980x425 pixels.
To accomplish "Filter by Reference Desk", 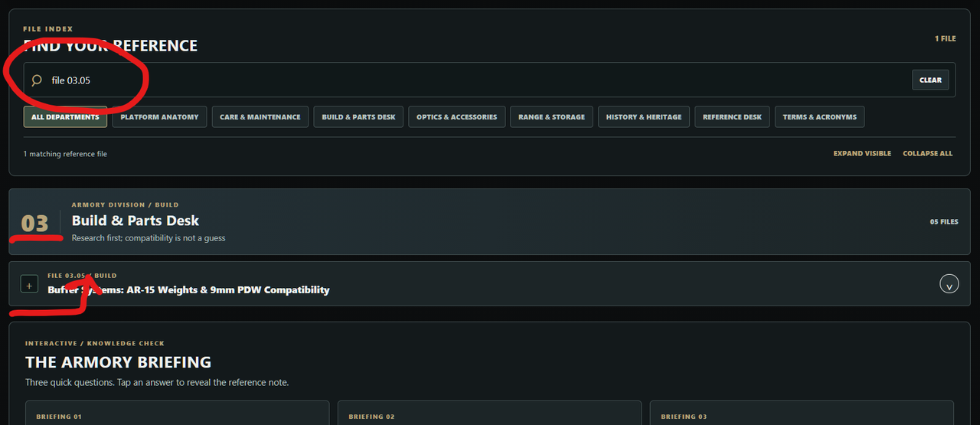I will pos(732,117).
